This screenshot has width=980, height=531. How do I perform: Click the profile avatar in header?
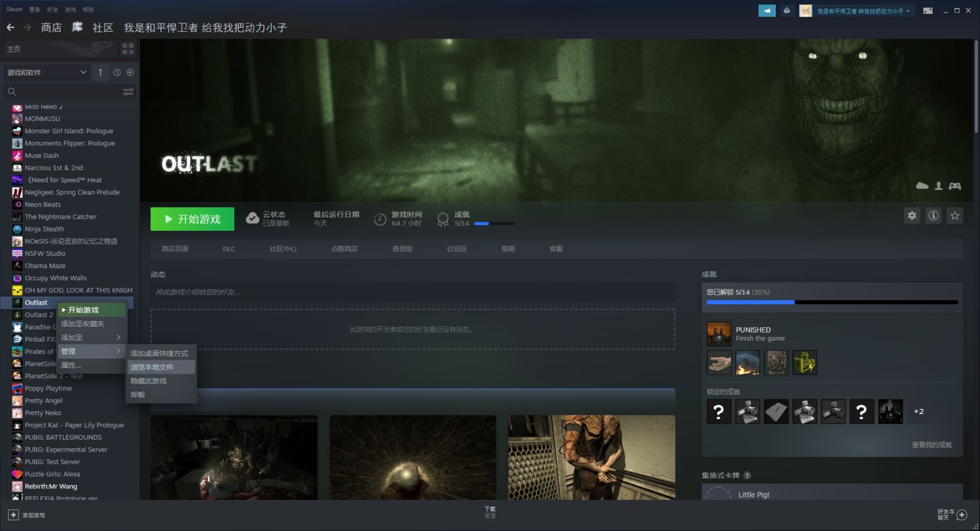coord(805,11)
